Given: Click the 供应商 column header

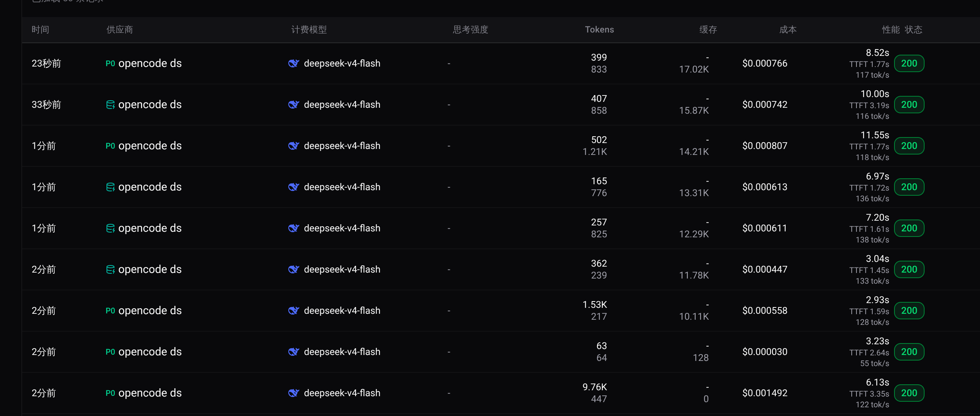Looking at the screenshot, I should 120,30.
